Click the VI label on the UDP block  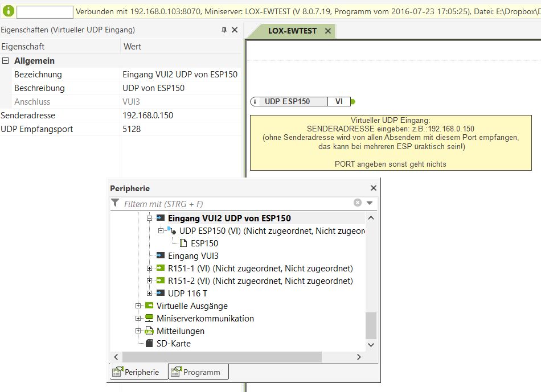[x=339, y=101]
